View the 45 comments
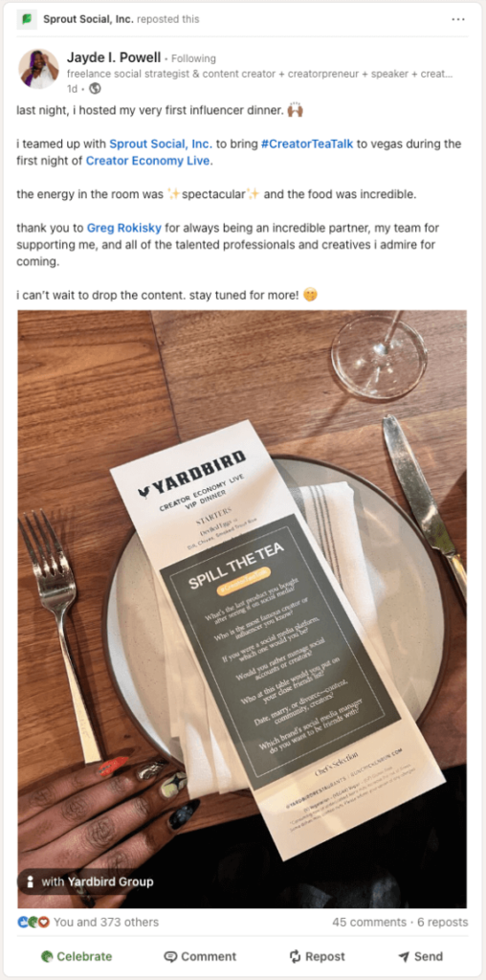Viewport: 486px width, 980px height. tap(369, 922)
